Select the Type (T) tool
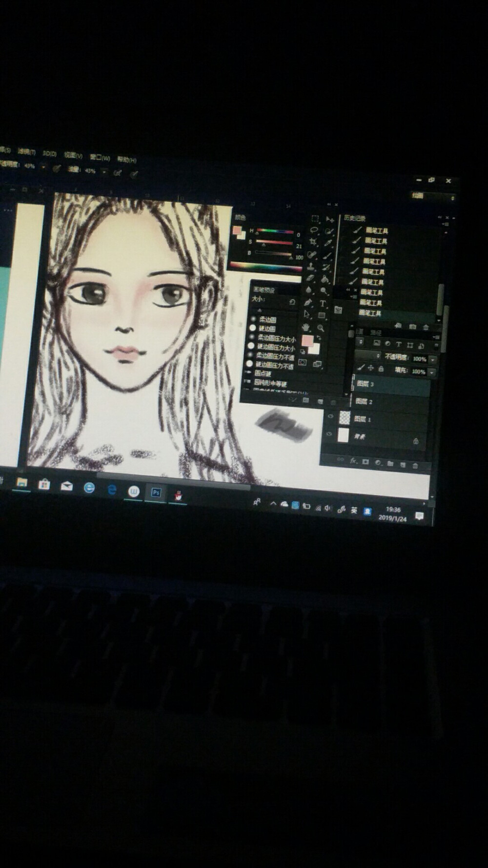This screenshot has width=488, height=868. tap(323, 303)
